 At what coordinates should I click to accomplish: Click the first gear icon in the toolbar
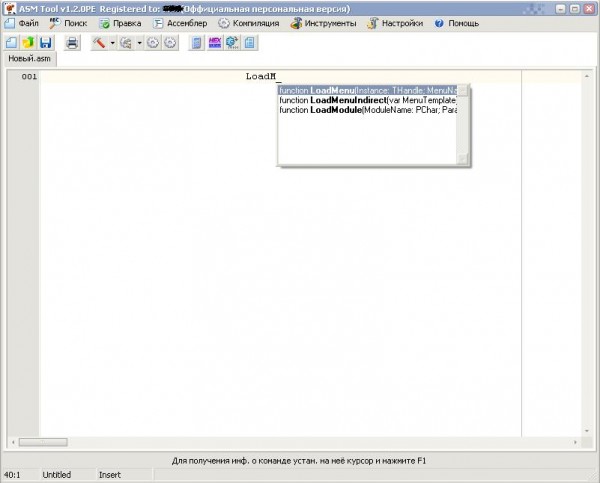click(x=153, y=43)
